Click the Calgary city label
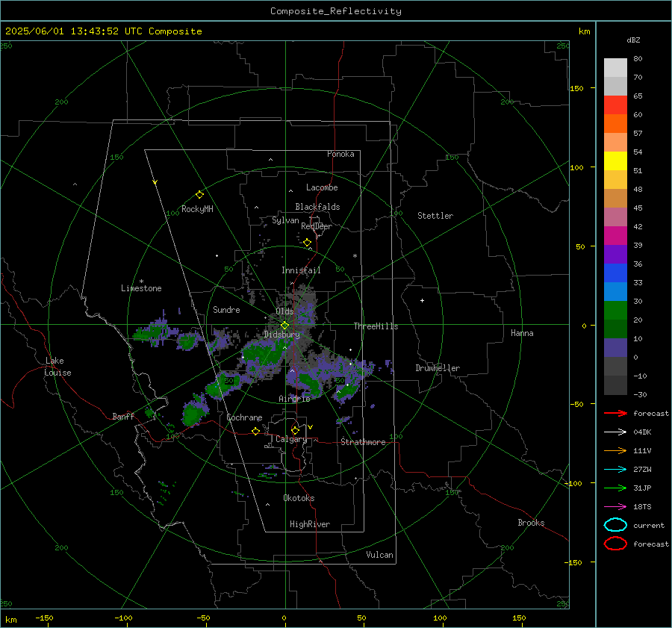672x628 pixels. pyautogui.click(x=291, y=439)
